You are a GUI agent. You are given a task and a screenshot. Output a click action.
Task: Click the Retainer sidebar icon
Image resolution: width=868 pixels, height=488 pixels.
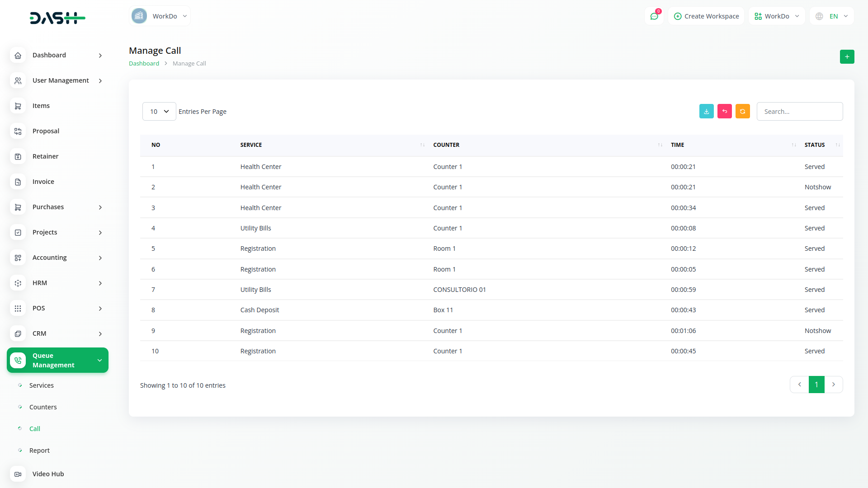(18, 156)
